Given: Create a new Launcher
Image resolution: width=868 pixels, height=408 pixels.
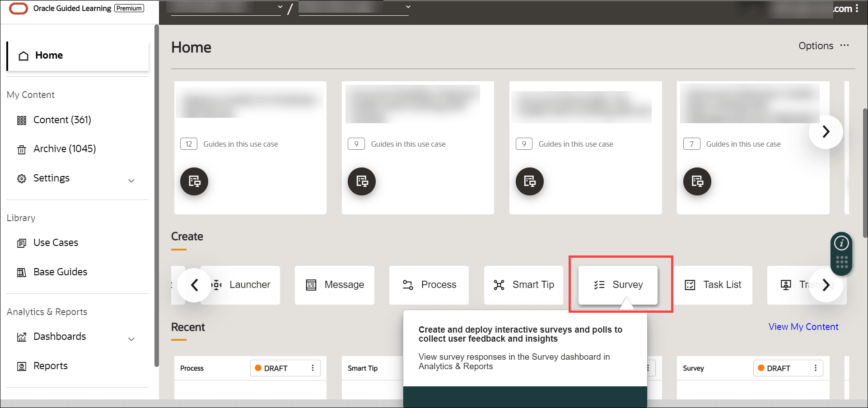Looking at the screenshot, I should click(x=240, y=285).
